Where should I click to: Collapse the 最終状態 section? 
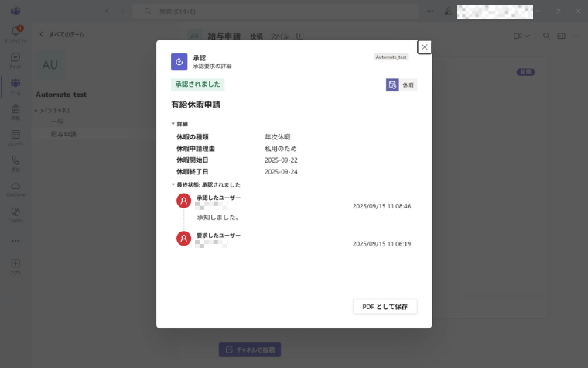coord(173,185)
